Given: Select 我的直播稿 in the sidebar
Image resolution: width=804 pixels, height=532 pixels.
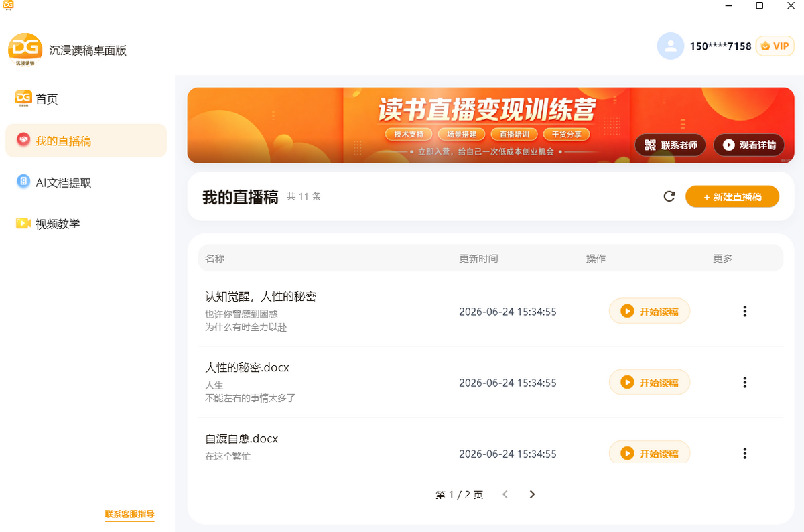Looking at the screenshot, I should tap(86, 141).
